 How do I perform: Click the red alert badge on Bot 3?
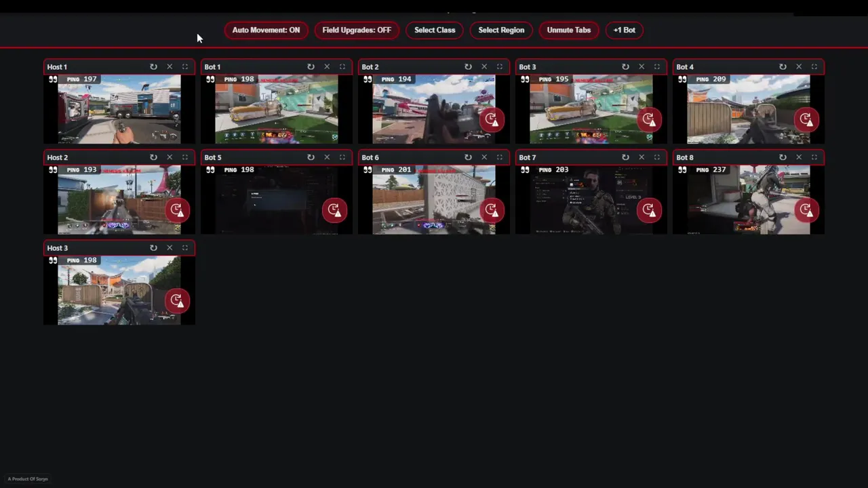coord(649,119)
